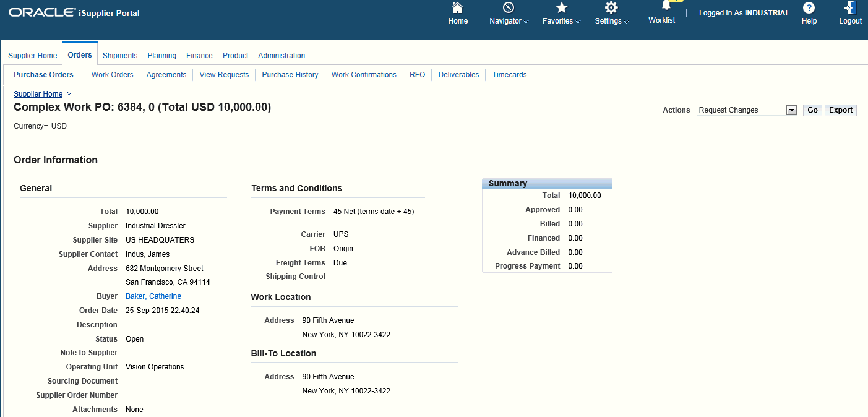Click the payment terms 45 Net value
Image resolution: width=868 pixels, height=417 pixels.
(x=374, y=212)
